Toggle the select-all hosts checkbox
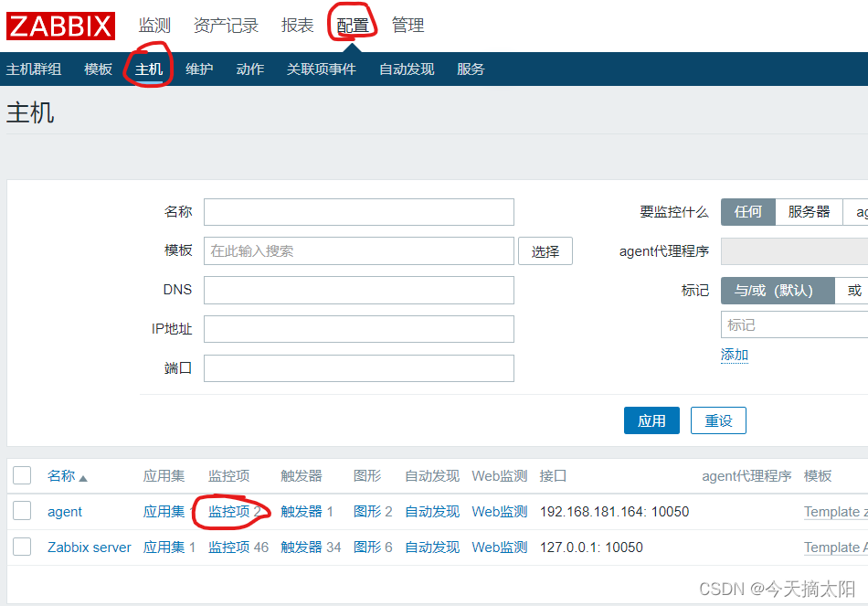868x606 pixels. pyautogui.click(x=22, y=475)
